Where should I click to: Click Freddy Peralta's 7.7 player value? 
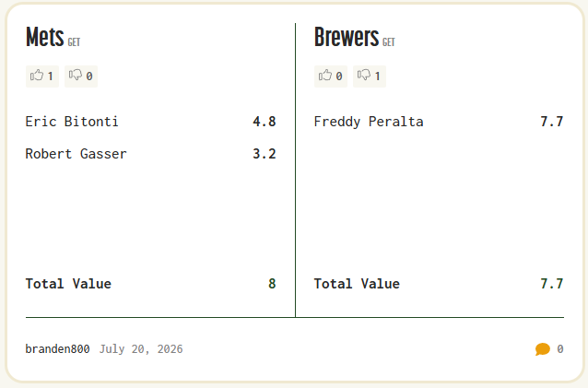coord(552,122)
